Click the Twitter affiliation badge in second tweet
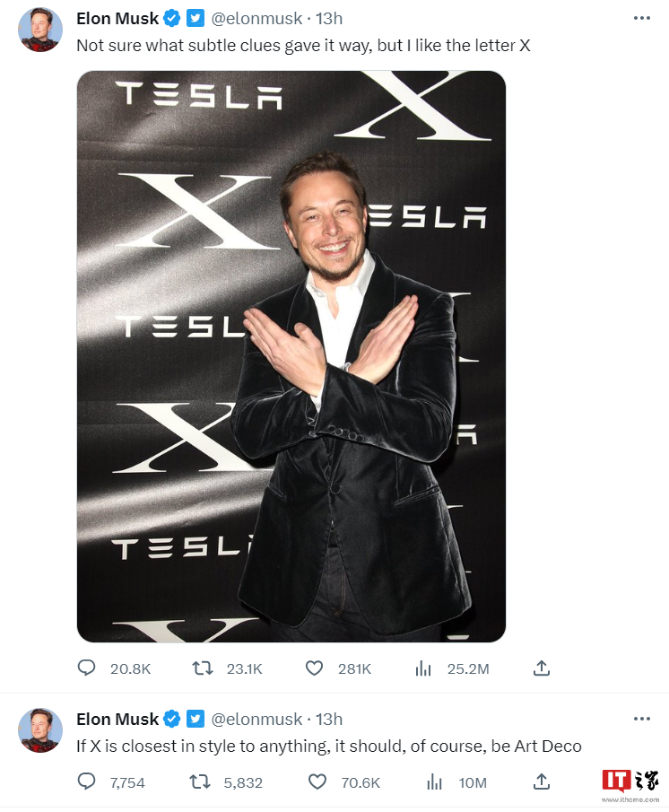 195,720
